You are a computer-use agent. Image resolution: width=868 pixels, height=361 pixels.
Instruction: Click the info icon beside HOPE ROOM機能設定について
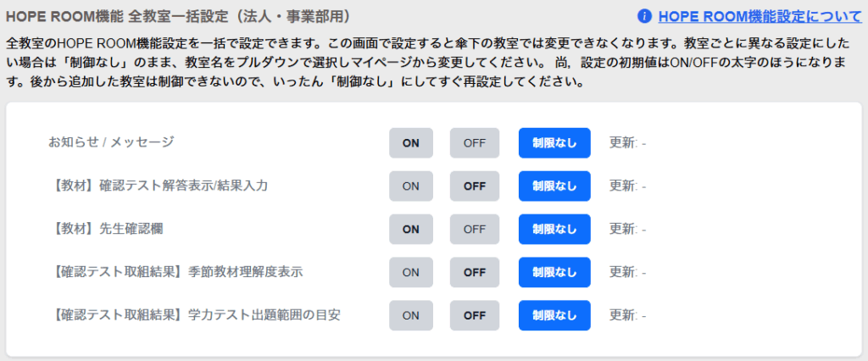point(644,16)
